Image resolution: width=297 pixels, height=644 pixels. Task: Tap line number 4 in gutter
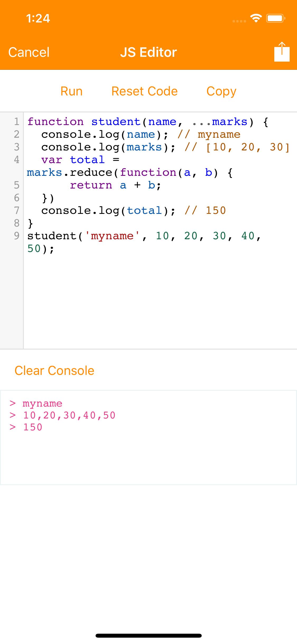tap(17, 160)
